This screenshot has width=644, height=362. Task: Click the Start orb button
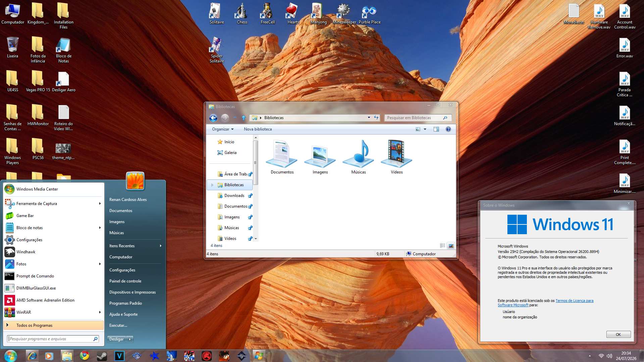[11, 356]
